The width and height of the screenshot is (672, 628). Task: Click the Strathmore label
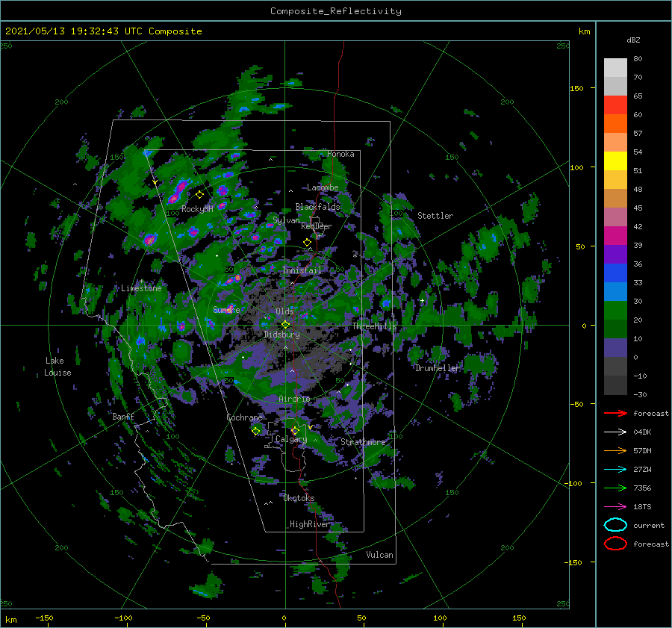pos(363,442)
